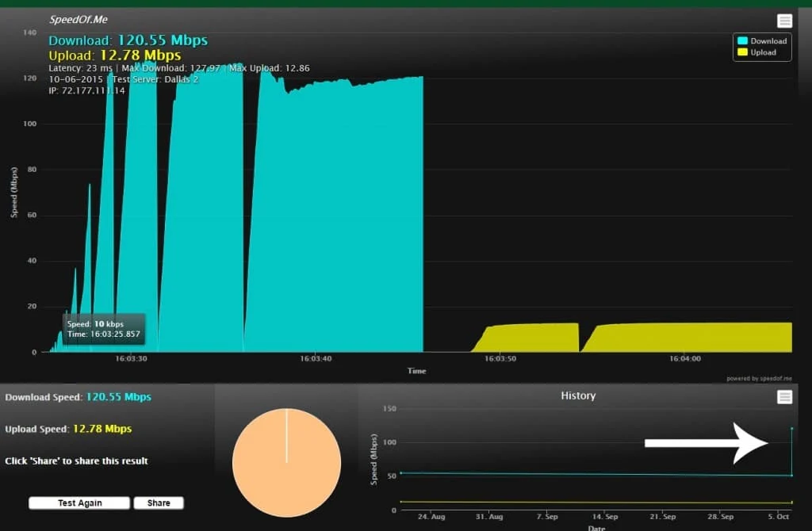Open the main chart hamburger menu
This screenshot has height=531, width=812.
pos(785,20)
